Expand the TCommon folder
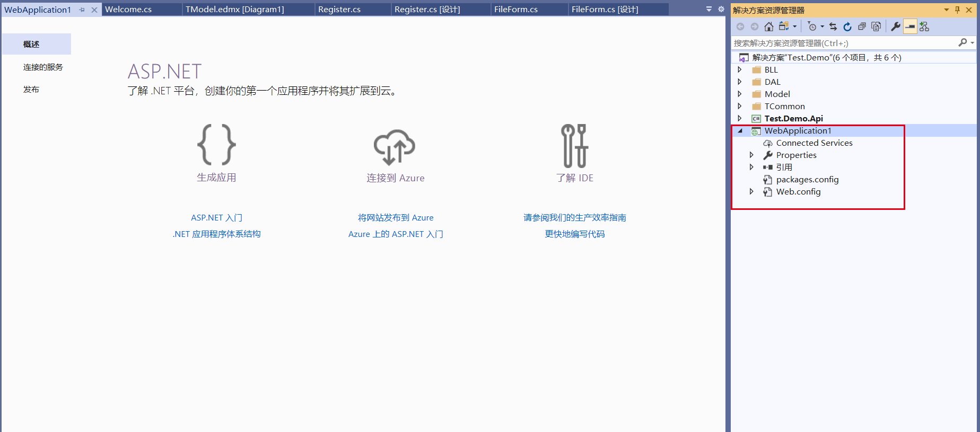Viewport: 980px width, 432px height. coord(740,106)
